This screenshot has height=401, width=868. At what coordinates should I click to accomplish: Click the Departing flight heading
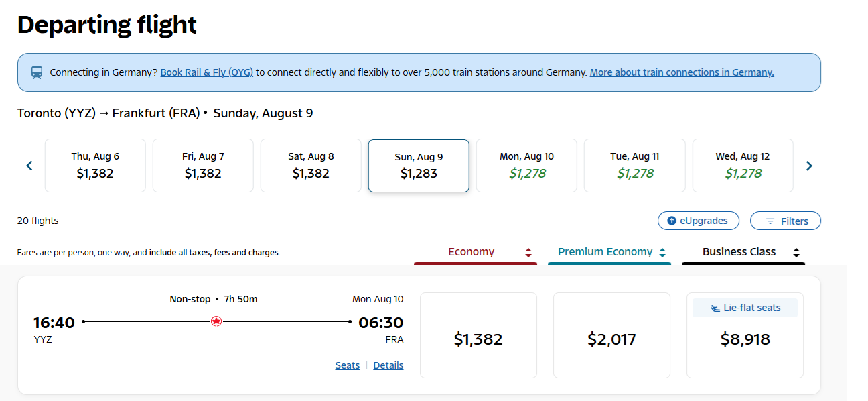coord(107,25)
